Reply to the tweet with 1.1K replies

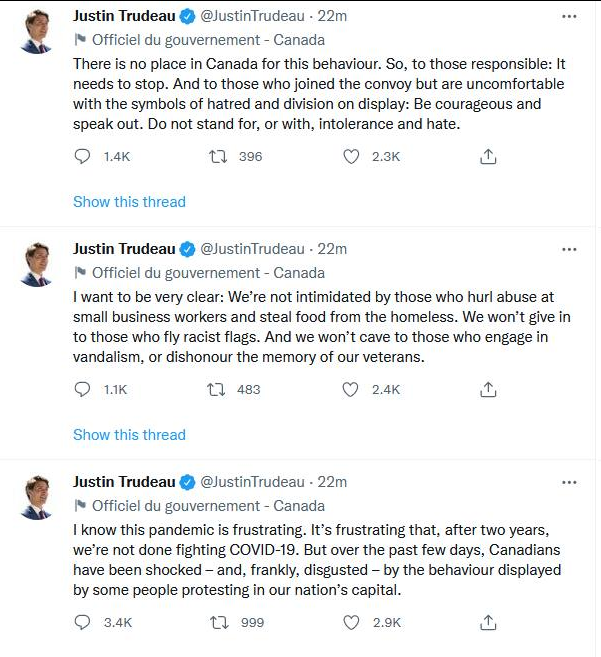pos(83,390)
